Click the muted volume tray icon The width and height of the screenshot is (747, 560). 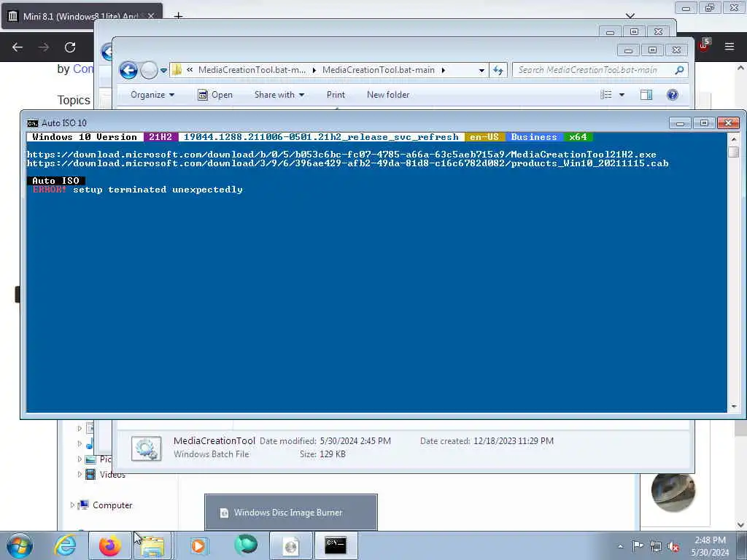(673, 546)
